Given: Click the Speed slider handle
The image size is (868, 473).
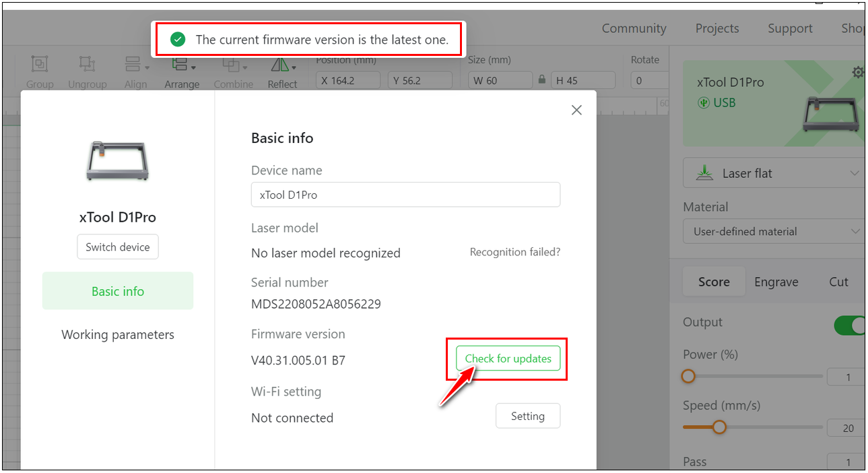Looking at the screenshot, I should coord(719,427).
